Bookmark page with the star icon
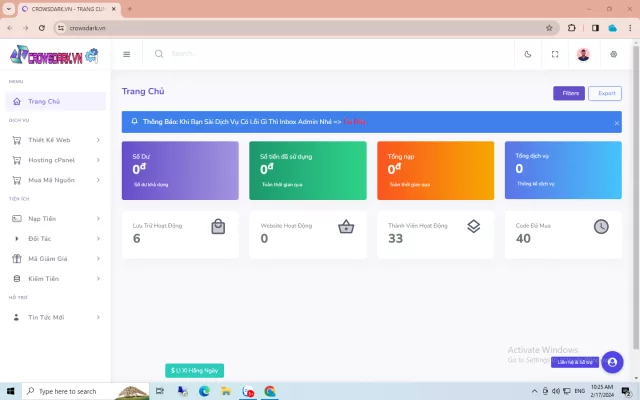Image resolution: width=640 pixels, height=400 pixels. click(549, 28)
